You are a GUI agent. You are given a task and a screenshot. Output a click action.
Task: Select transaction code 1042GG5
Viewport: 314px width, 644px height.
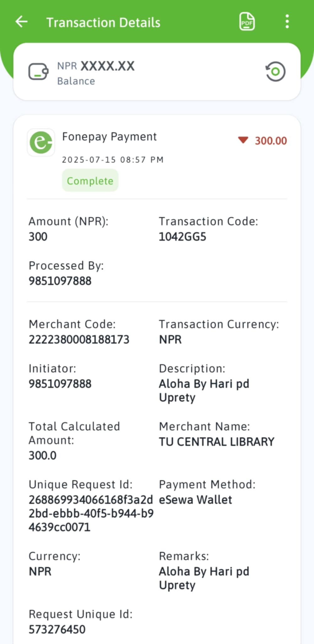pyautogui.click(x=182, y=237)
